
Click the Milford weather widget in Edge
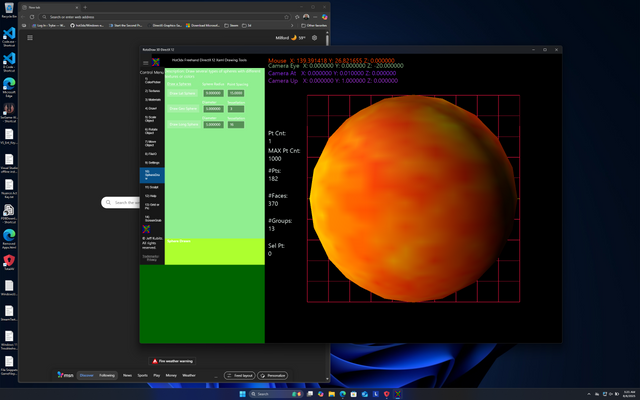pyautogui.click(x=290, y=38)
